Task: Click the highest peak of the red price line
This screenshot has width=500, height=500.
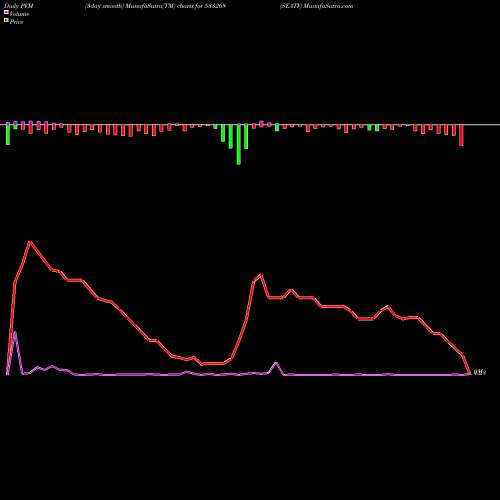Action: (x=30, y=242)
